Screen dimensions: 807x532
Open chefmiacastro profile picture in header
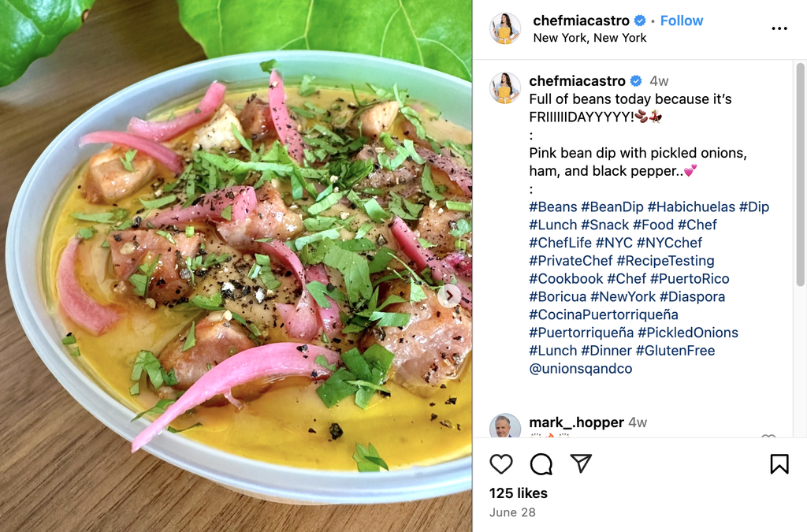pos(505,28)
